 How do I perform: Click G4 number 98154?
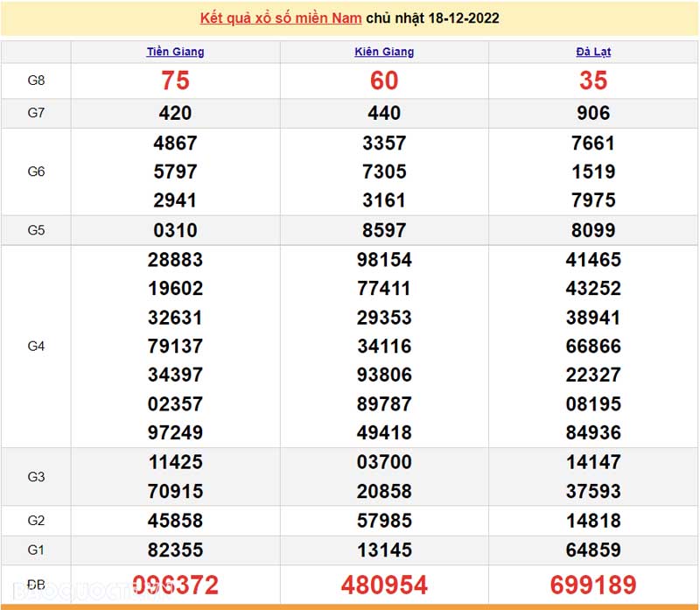coord(384,260)
